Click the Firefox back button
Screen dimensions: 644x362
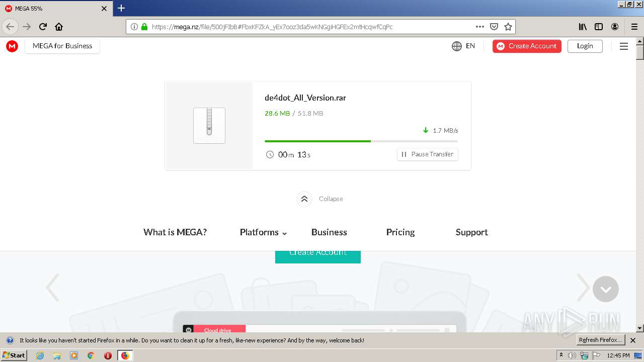10,27
